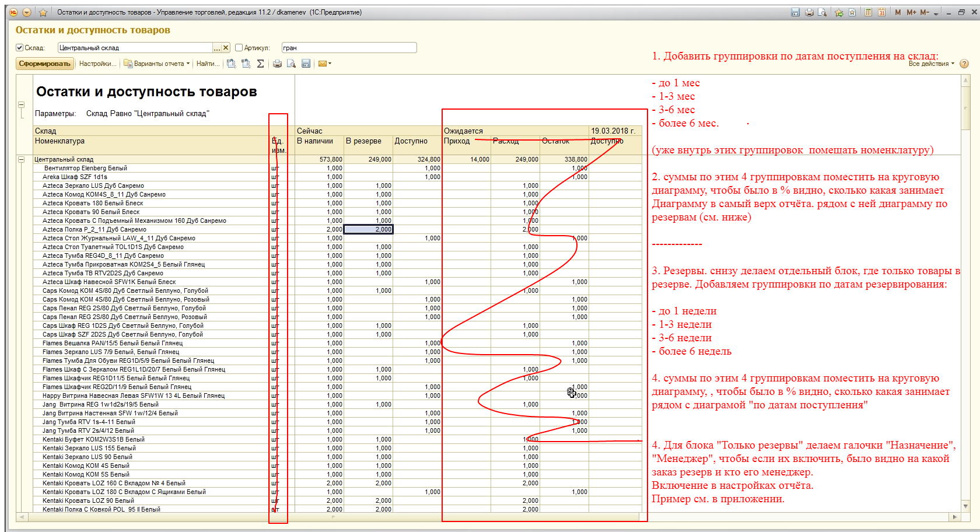Enable the Артикул filter checkbox

(239, 48)
